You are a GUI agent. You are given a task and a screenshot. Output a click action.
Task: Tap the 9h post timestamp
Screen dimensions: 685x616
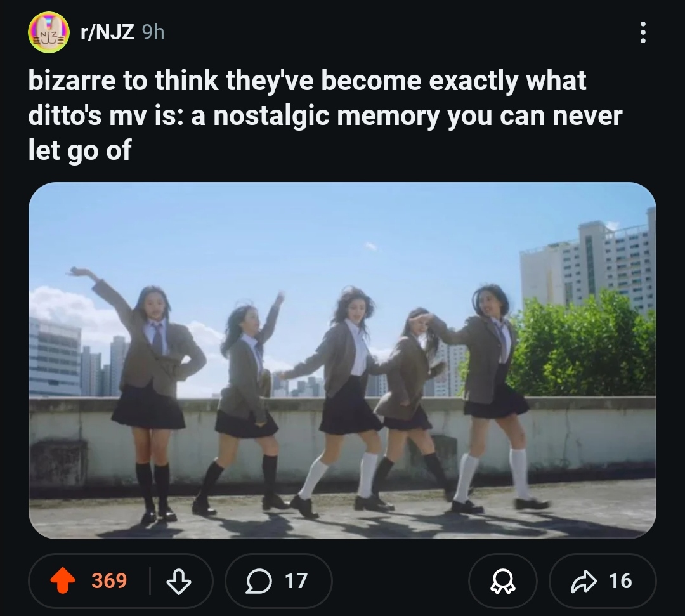coord(153,32)
